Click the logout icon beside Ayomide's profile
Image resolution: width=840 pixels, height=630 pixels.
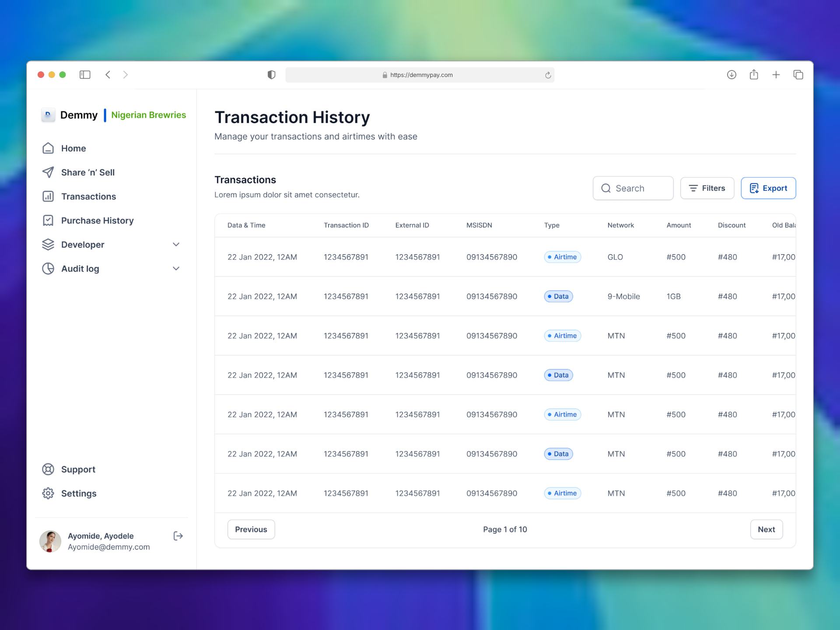(178, 535)
